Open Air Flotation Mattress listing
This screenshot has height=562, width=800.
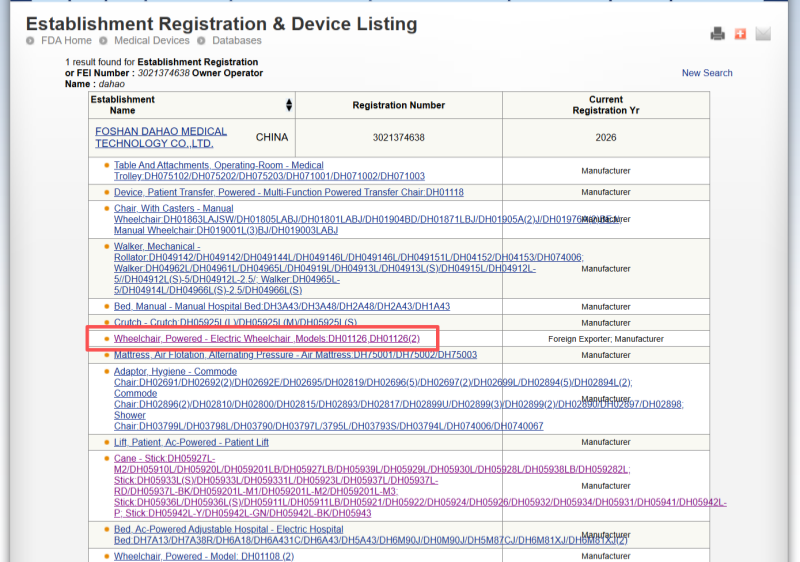tap(295, 355)
